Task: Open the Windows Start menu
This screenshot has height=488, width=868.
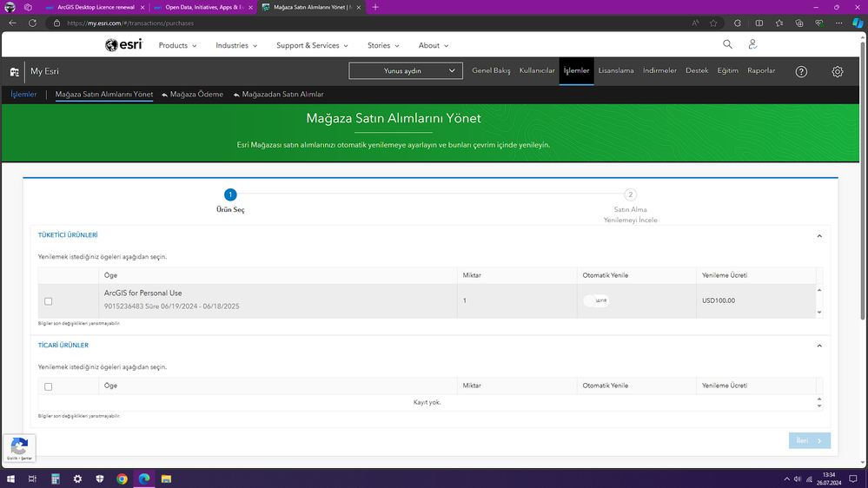Action: [x=10, y=478]
